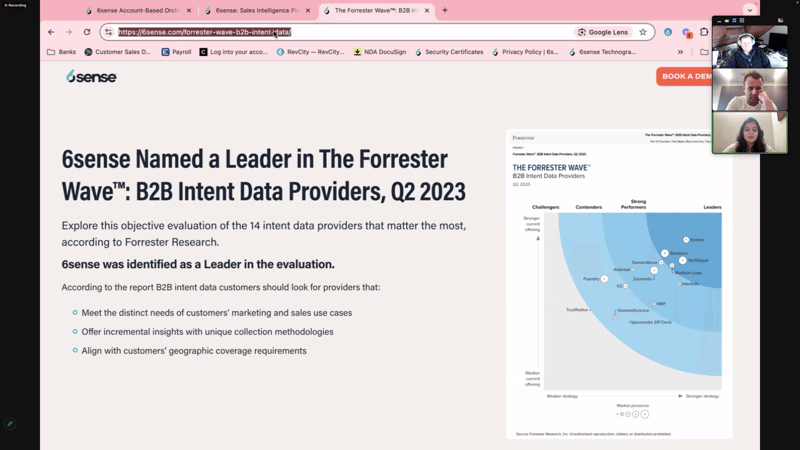This screenshot has width=800, height=450.
Task: Bookmark this page with the star icon
Action: 643,32
